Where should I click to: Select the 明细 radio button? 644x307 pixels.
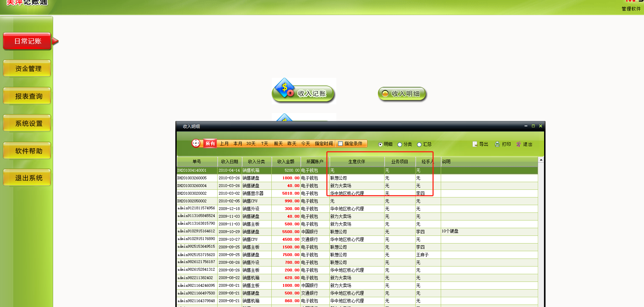[380, 144]
